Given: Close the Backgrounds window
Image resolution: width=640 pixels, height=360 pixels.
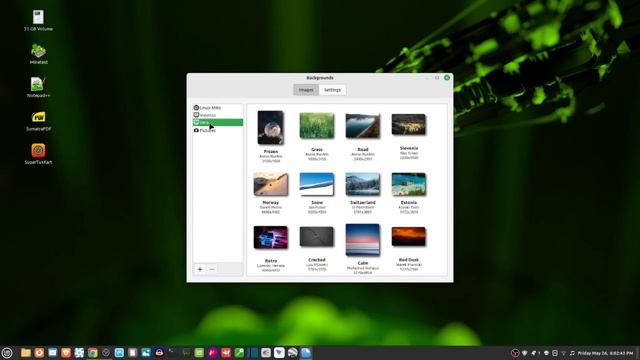Looking at the screenshot, I should click(447, 78).
